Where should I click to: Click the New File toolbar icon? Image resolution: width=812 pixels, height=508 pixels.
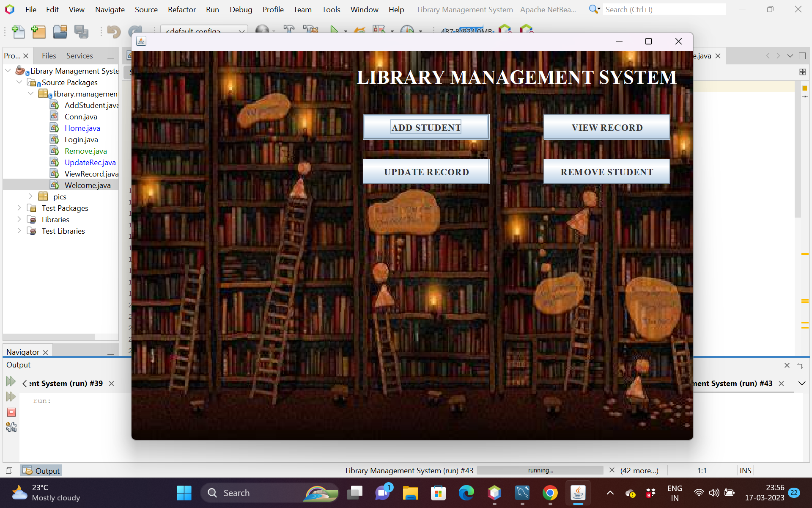(x=18, y=32)
